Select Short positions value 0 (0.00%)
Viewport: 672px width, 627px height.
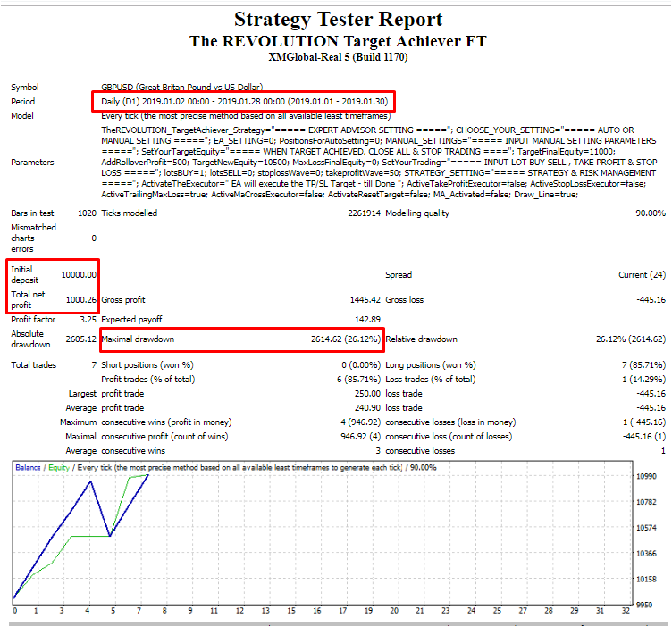click(361, 365)
